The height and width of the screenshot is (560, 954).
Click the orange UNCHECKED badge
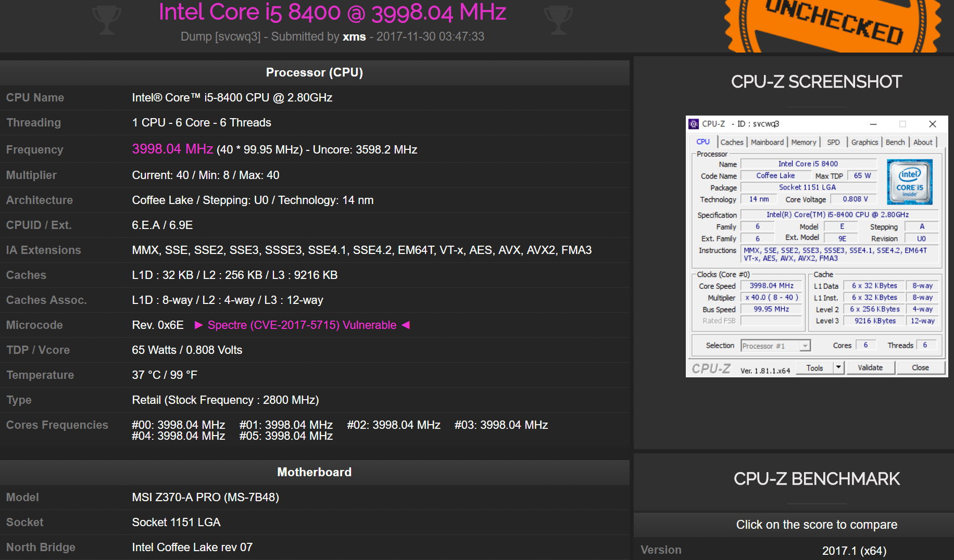coord(833,26)
